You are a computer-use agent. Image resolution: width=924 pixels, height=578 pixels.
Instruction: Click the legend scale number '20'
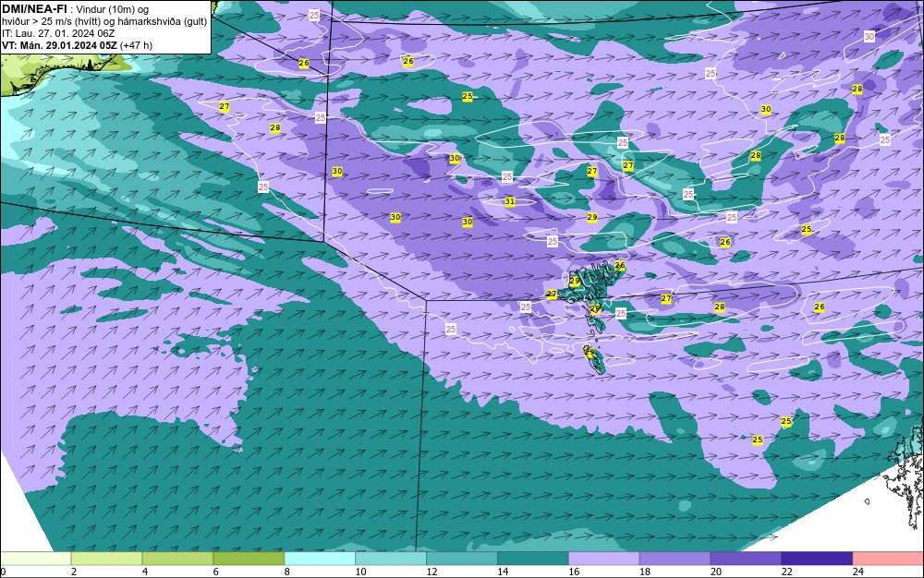[x=715, y=572]
